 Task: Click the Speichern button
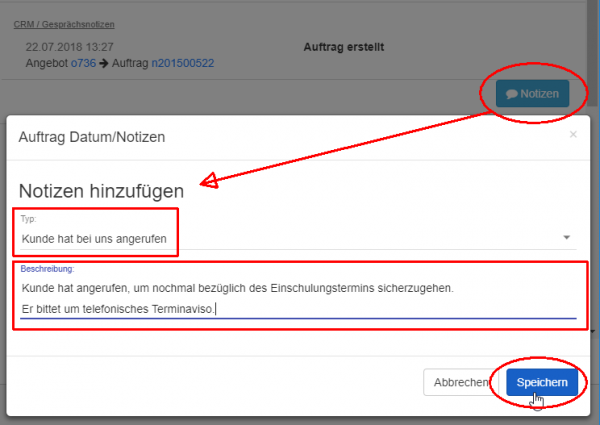(x=542, y=382)
